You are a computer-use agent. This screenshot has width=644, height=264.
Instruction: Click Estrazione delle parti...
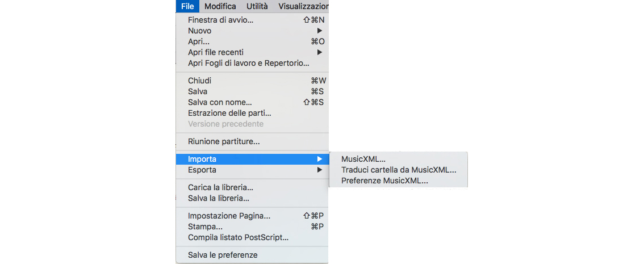229,113
